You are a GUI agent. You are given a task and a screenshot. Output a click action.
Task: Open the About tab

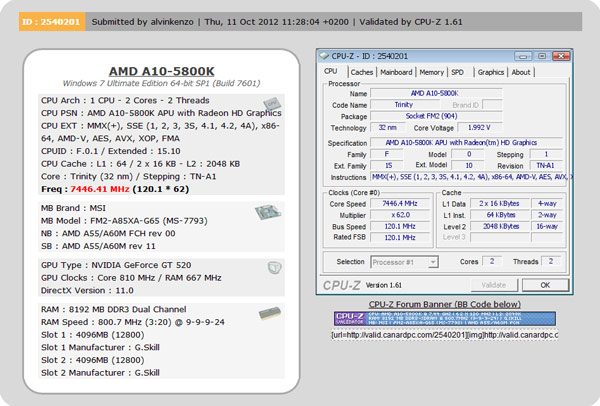click(521, 72)
